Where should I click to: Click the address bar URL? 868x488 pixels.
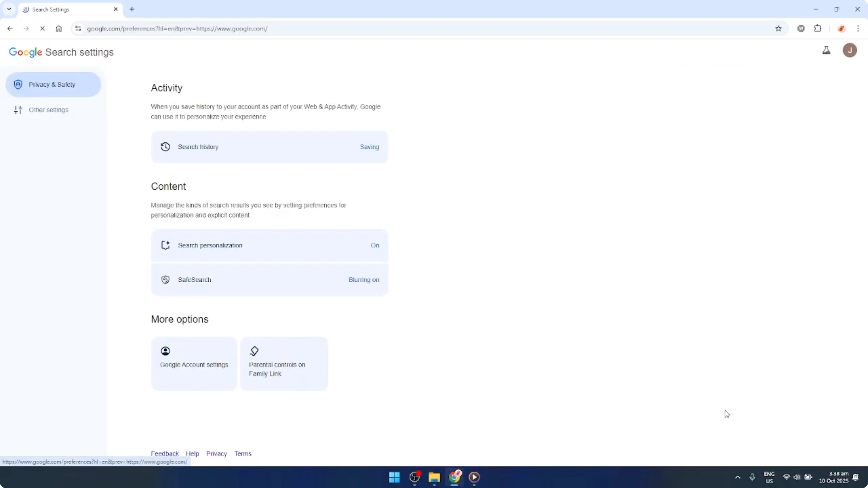pos(177,29)
